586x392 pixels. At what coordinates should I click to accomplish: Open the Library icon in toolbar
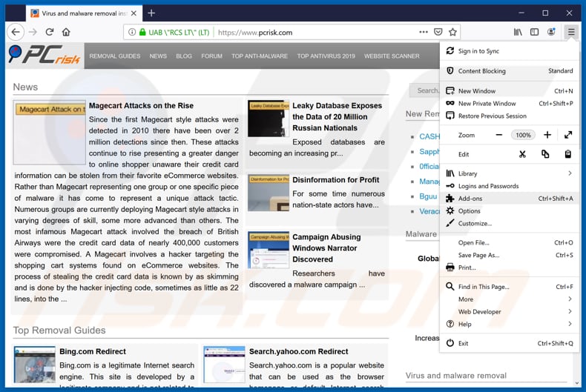coord(518,32)
